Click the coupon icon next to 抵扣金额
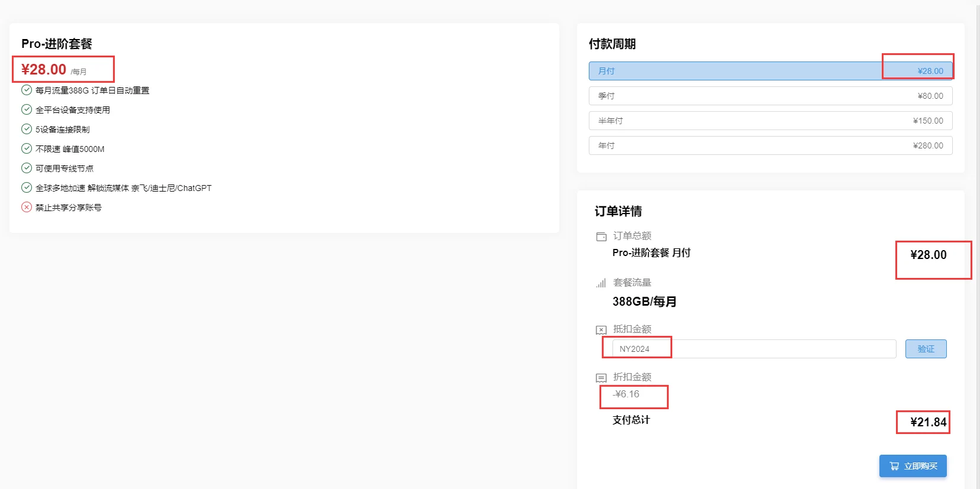The width and height of the screenshot is (980, 489). tap(601, 330)
